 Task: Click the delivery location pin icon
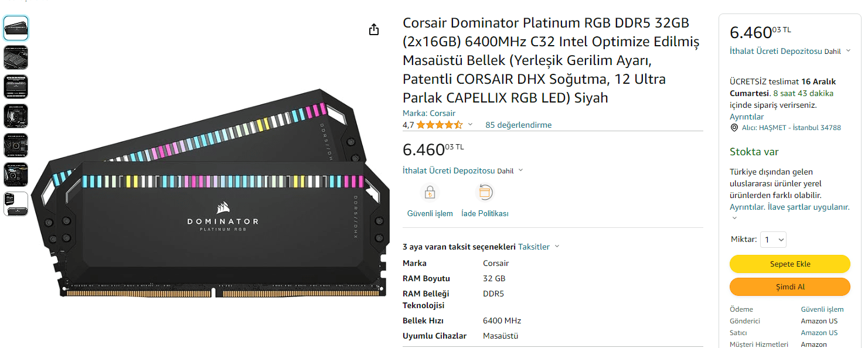pos(734,128)
